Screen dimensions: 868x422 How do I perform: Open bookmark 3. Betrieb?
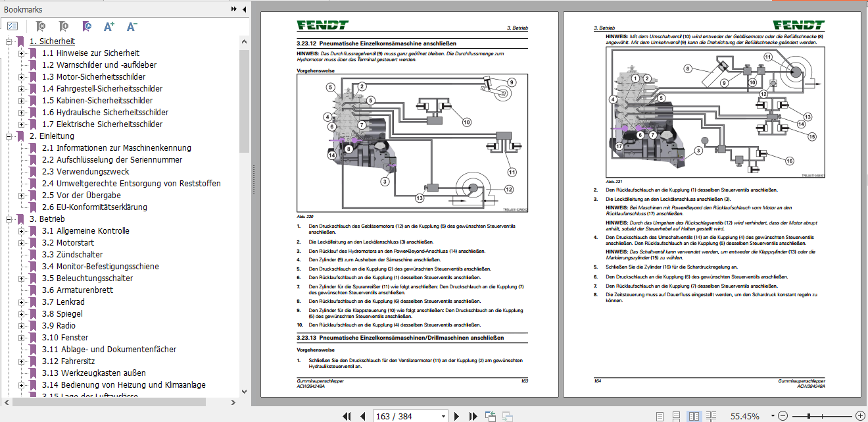[47, 219]
